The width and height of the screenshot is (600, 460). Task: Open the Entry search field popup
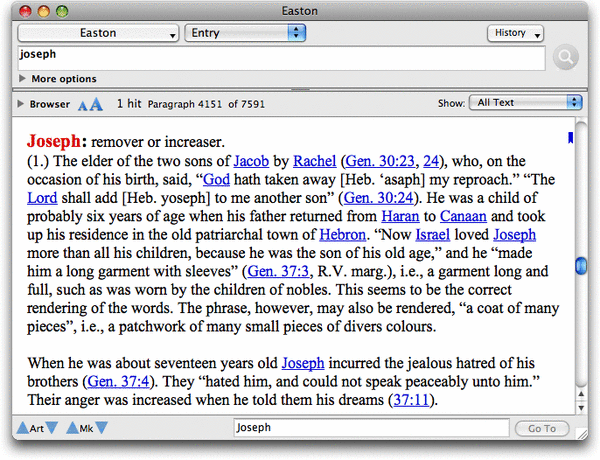[245, 33]
